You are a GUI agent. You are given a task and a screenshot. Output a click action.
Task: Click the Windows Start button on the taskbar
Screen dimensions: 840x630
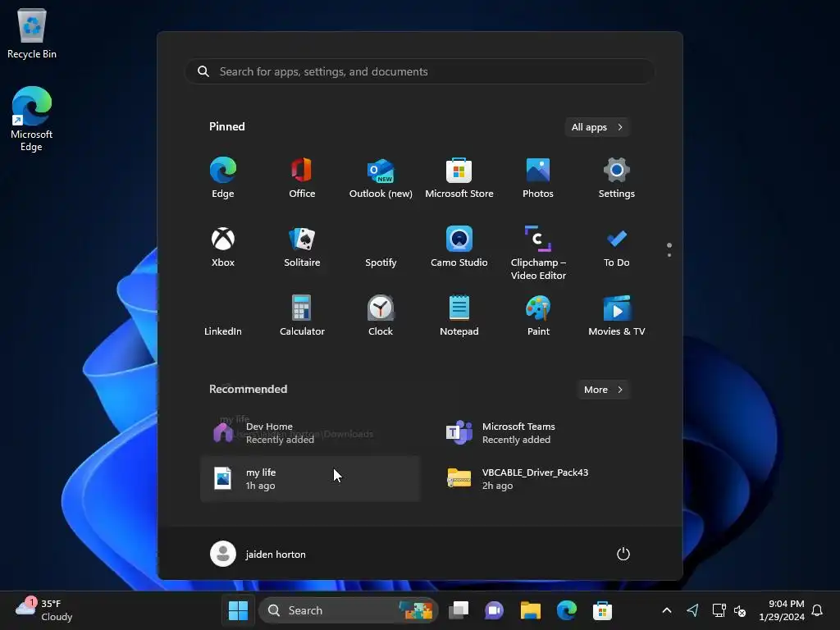pyautogui.click(x=238, y=610)
